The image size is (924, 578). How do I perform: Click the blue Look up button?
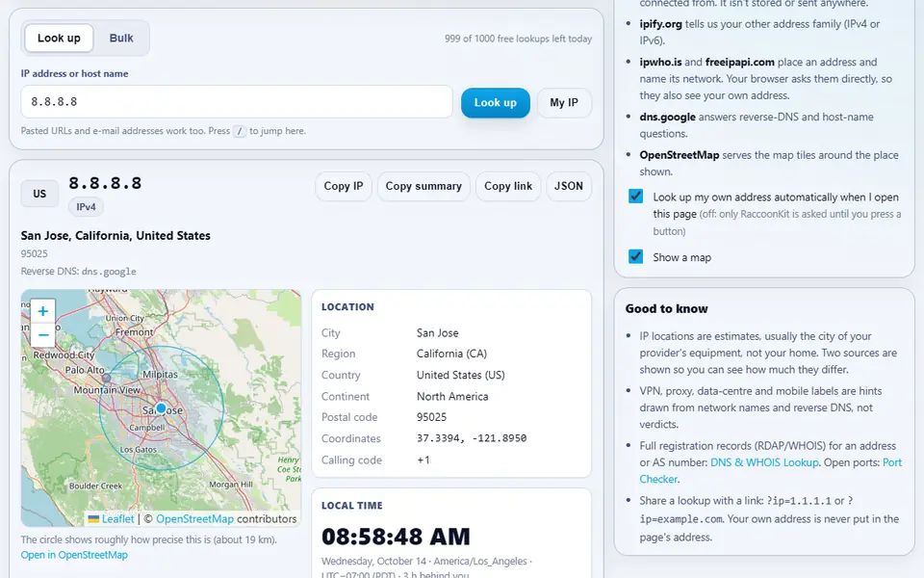coord(495,103)
